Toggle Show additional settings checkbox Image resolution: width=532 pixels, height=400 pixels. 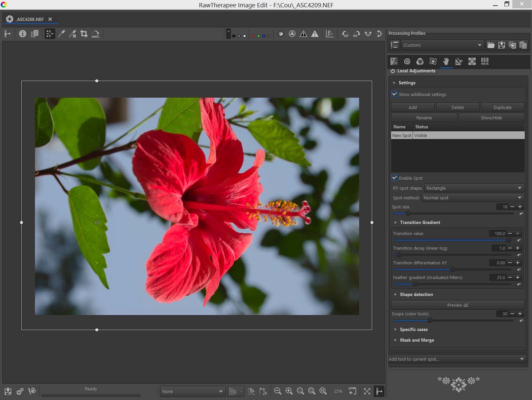pos(394,94)
